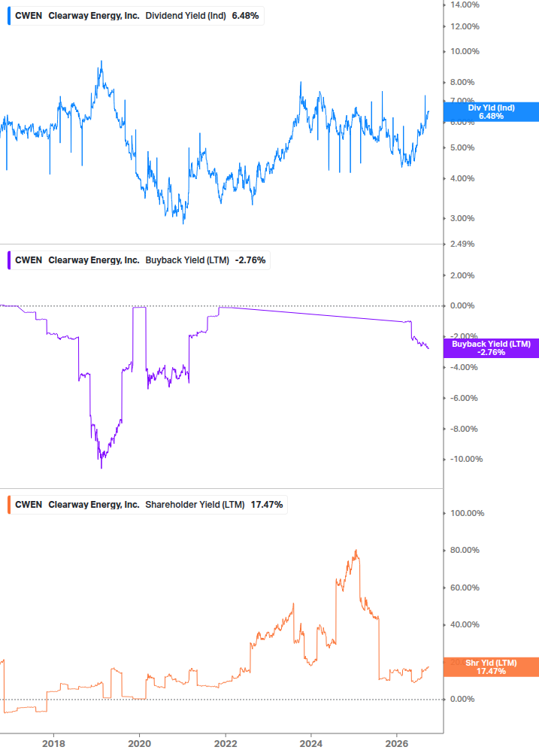Click the 2.49% tick on dividend yield axis

462,244
